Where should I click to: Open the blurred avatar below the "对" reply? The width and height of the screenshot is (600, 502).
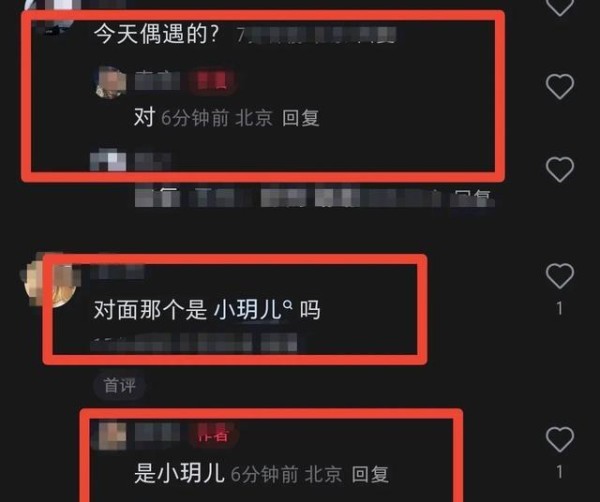[x=108, y=160]
